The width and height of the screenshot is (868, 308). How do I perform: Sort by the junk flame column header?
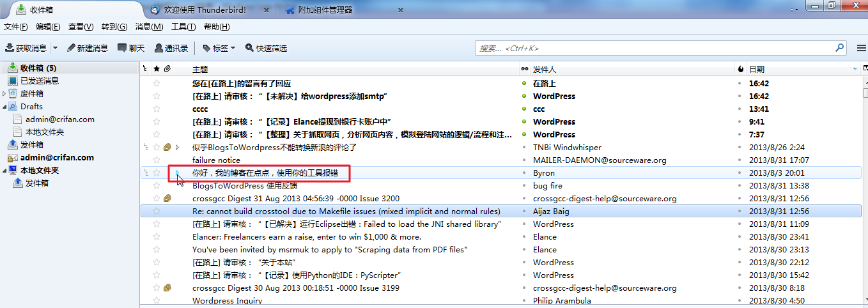pos(740,69)
